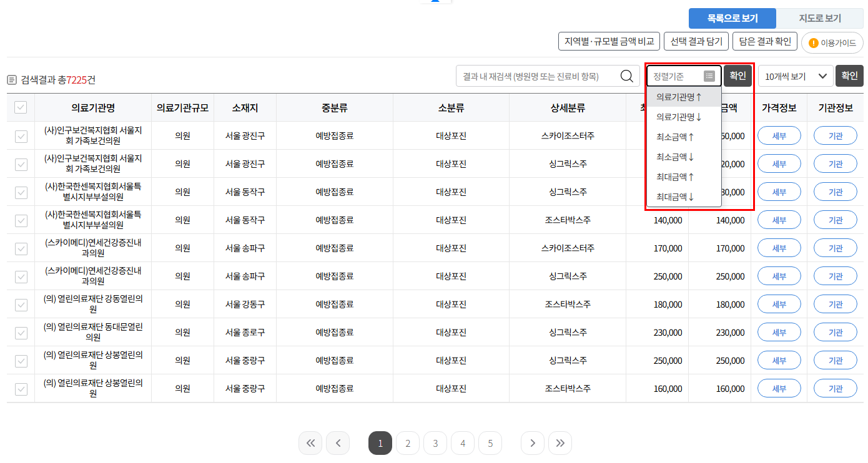Click the sort list icon in 정렬기준 field
This screenshot has height=463, width=868.
coord(709,76)
